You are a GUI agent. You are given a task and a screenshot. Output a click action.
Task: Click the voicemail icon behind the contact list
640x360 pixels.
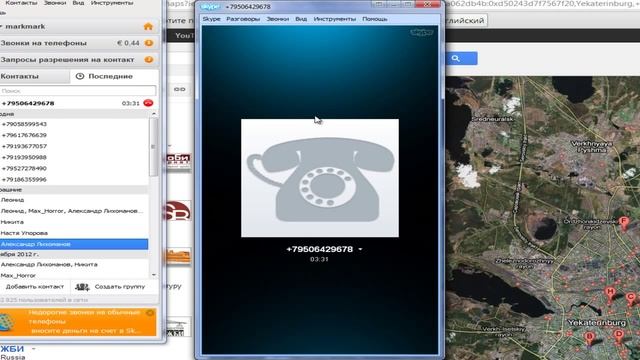180,89
